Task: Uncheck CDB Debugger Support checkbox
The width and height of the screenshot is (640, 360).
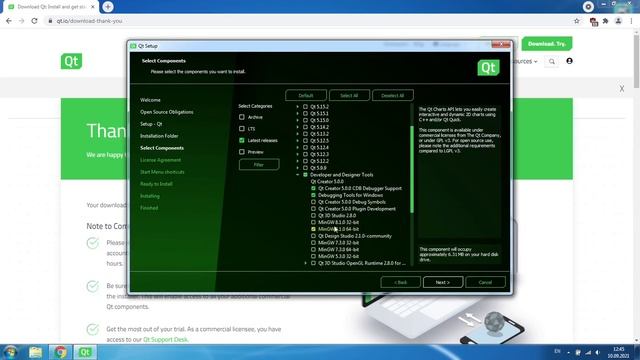Action: (x=313, y=188)
